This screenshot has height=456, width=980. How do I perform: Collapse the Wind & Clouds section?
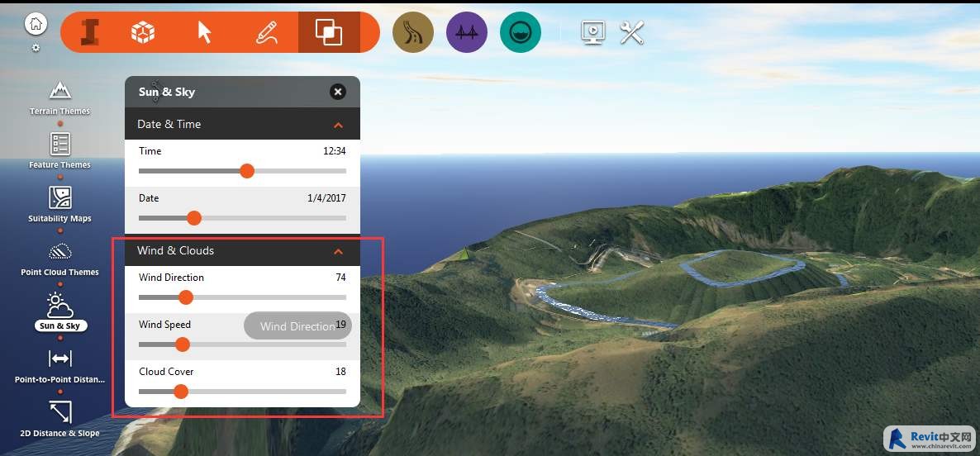[x=338, y=251]
